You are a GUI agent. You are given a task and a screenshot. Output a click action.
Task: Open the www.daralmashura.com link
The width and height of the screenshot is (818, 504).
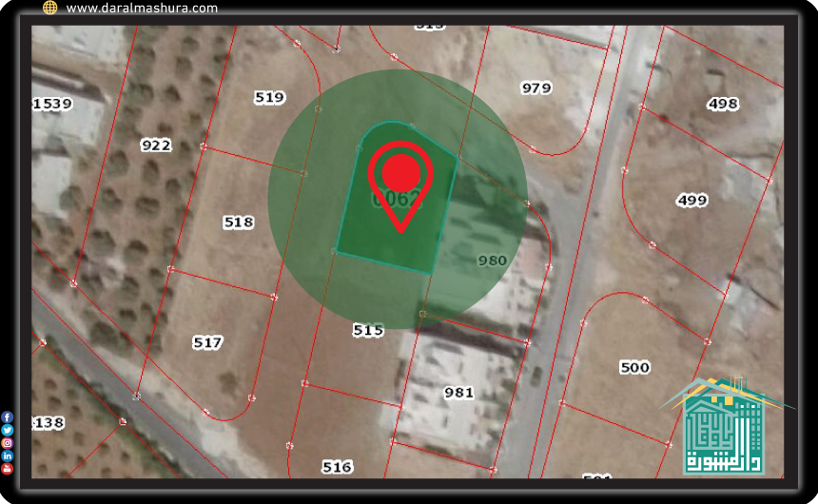[142, 8]
